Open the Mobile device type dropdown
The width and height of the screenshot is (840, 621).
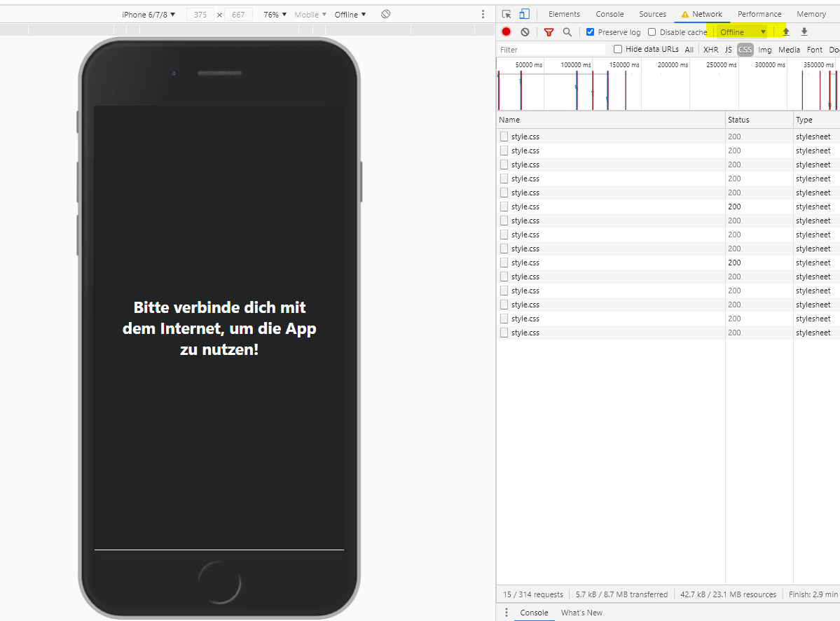[310, 15]
